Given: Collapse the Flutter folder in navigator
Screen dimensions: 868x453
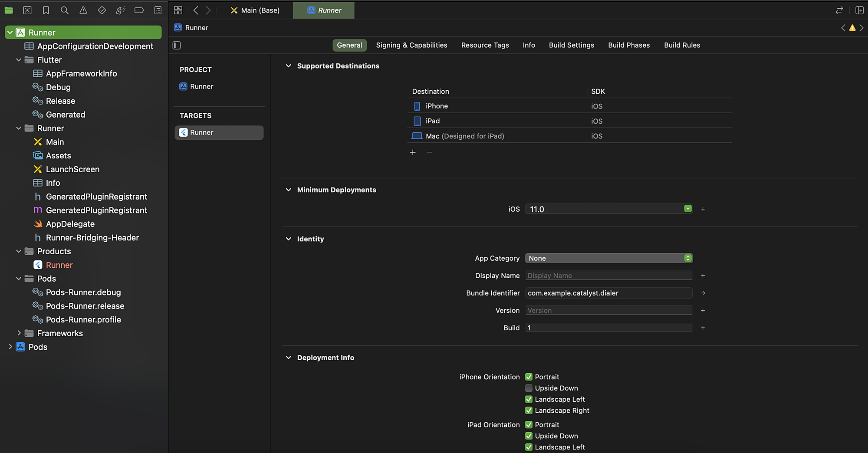Looking at the screenshot, I should [x=19, y=60].
